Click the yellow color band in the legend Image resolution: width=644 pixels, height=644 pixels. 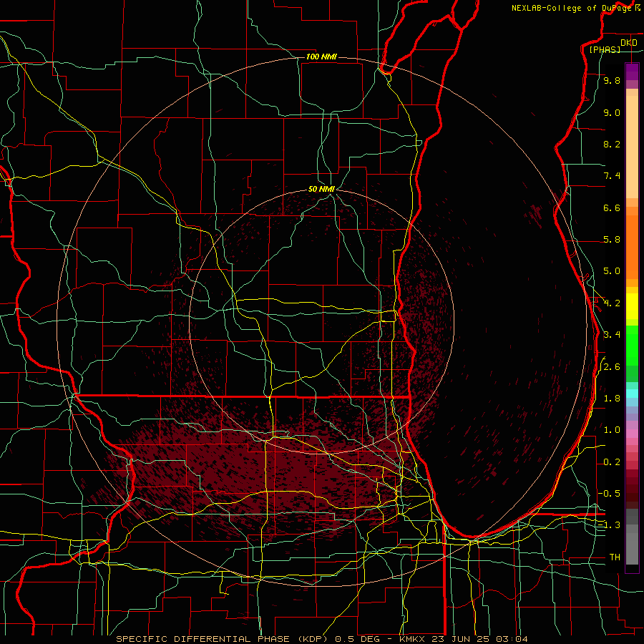coord(632,306)
